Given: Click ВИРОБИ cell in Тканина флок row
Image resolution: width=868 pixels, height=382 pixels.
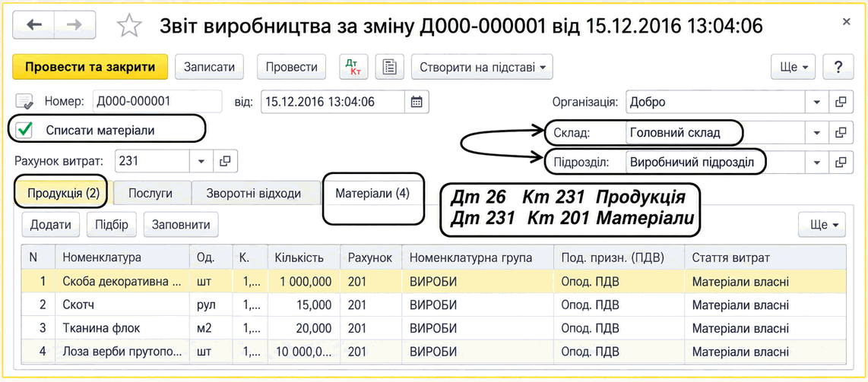Looking at the screenshot, I should tap(478, 328).
